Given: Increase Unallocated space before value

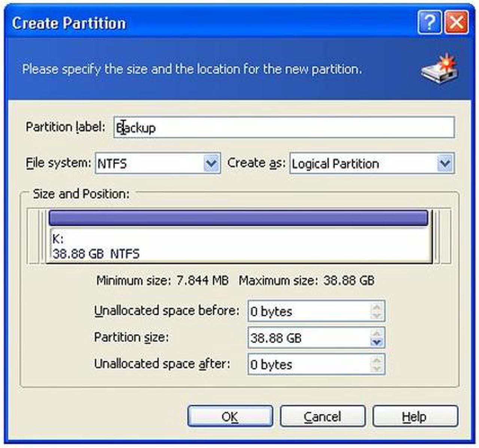Looking at the screenshot, I should pyautogui.click(x=377, y=307).
